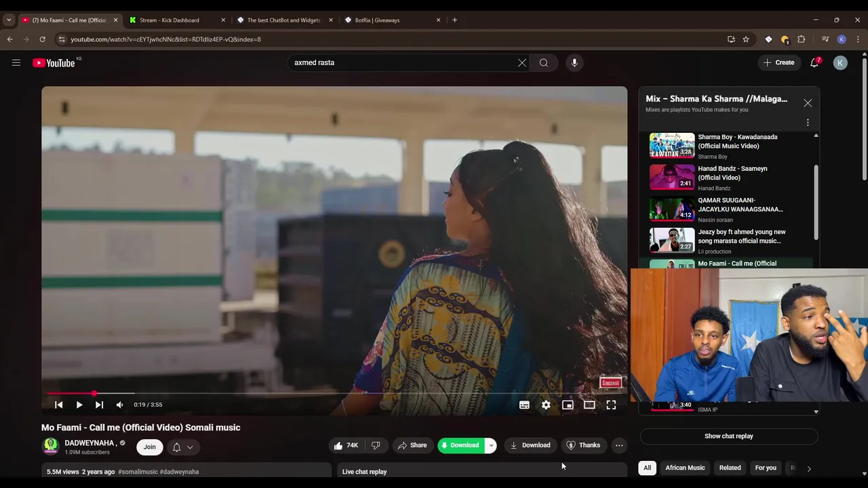Toggle subtitles/closed captions
Image resolution: width=868 pixels, height=488 pixels.
point(524,405)
